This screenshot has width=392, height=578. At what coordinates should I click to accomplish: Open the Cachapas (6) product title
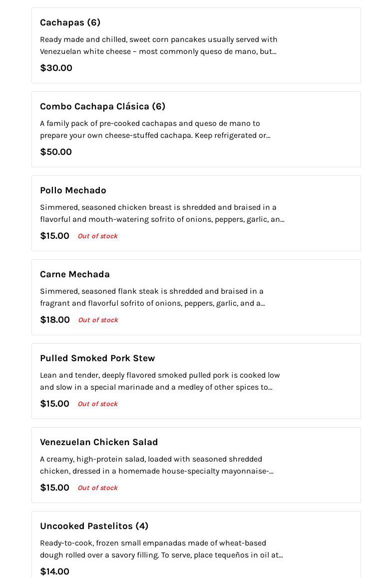point(70,22)
